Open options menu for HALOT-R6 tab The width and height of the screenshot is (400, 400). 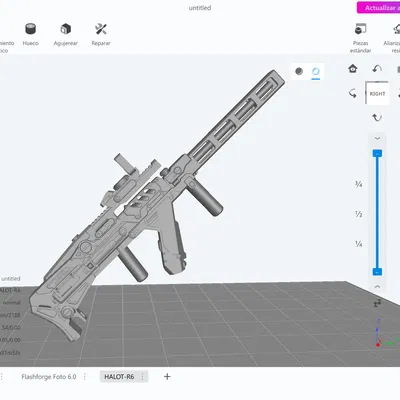point(142,377)
